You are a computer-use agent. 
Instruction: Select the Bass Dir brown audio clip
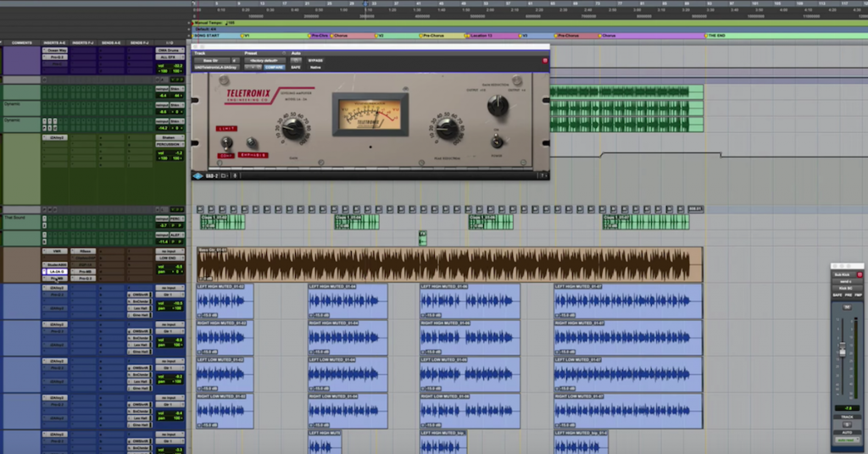[x=449, y=265]
